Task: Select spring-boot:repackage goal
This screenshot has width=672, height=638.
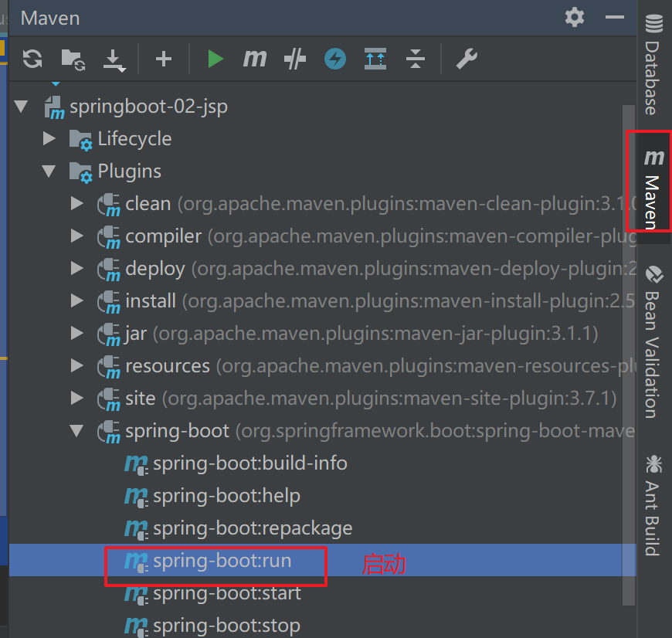Action: (253, 528)
